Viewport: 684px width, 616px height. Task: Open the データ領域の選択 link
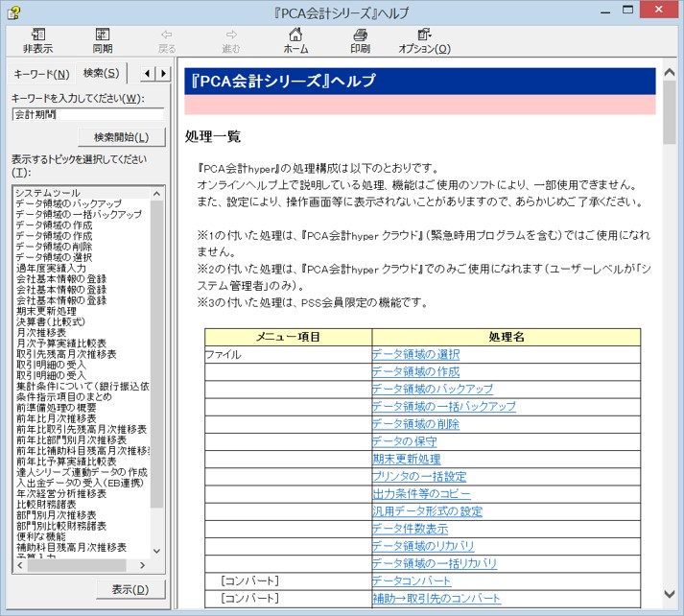415,354
